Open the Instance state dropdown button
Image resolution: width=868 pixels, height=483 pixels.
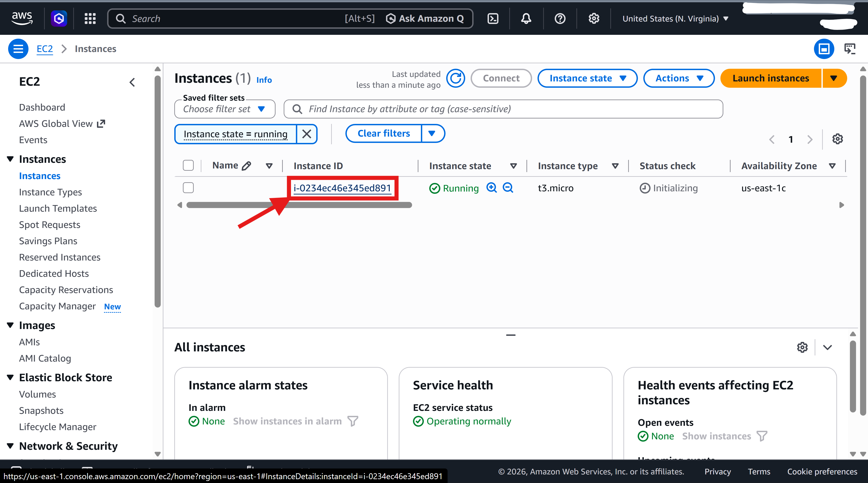pyautogui.click(x=587, y=78)
